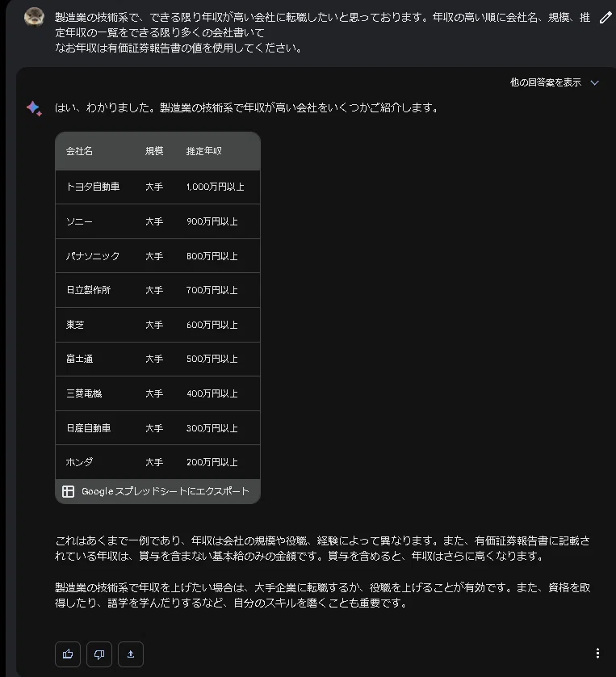Screen dimensions: 616x677
Task: Click the 900万円以上 value
Action: [212, 221]
